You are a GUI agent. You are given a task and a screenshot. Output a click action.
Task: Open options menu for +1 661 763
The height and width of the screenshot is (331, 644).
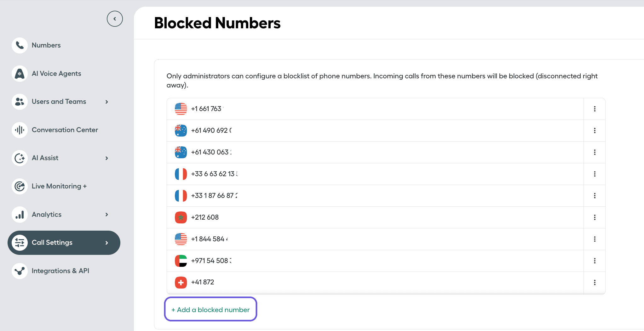pyautogui.click(x=595, y=109)
